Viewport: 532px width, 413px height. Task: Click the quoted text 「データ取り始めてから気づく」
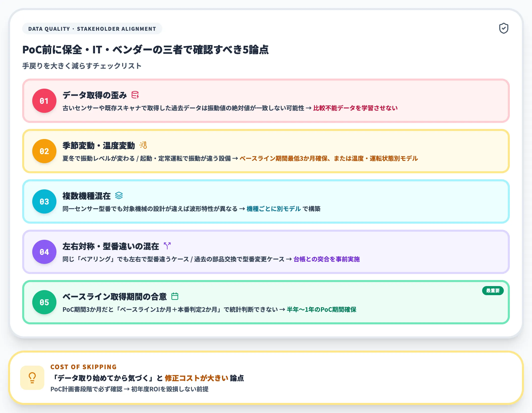[103, 378]
